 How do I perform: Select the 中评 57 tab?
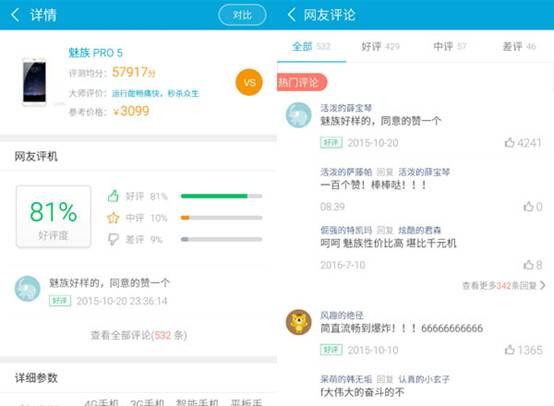pyautogui.click(x=450, y=46)
